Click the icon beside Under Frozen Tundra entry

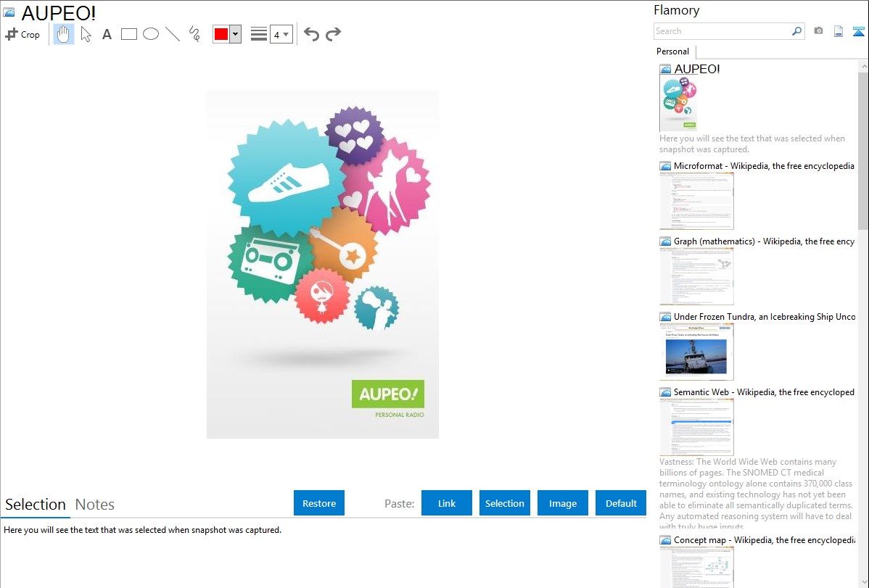coord(665,317)
